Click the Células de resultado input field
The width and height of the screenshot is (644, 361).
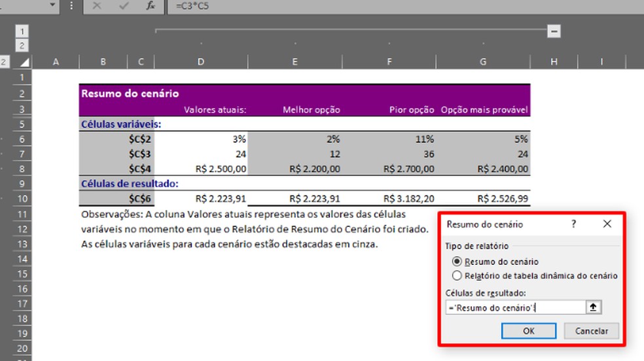click(516, 307)
